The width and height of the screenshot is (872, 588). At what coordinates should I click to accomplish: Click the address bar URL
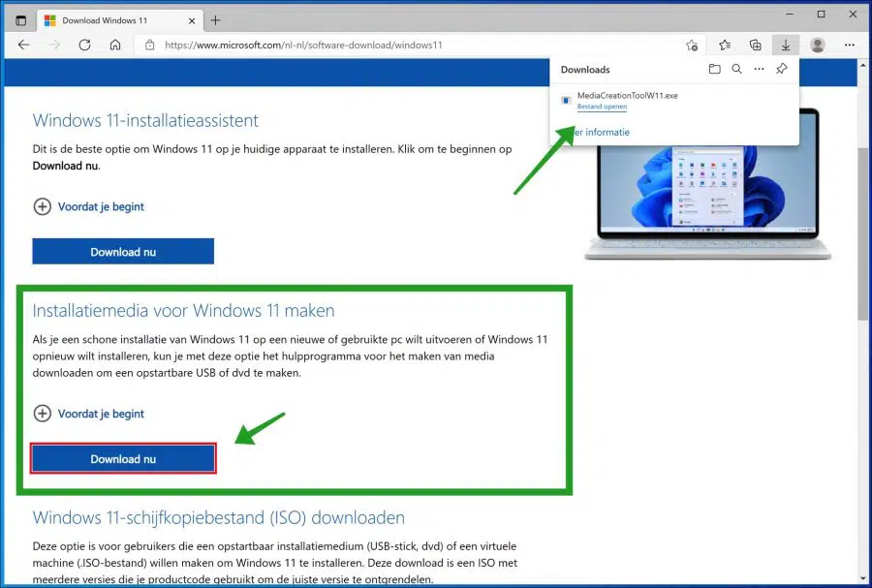[x=303, y=45]
